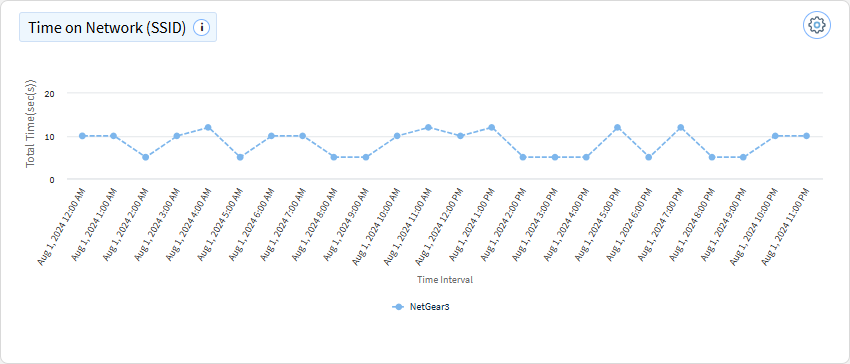The height and width of the screenshot is (364, 850).
Task: Click the info icon beside Time on Network
Action: pyautogui.click(x=202, y=27)
